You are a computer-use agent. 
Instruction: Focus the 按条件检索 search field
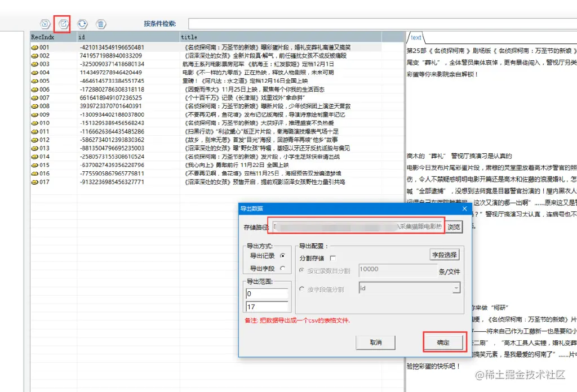coord(383,24)
